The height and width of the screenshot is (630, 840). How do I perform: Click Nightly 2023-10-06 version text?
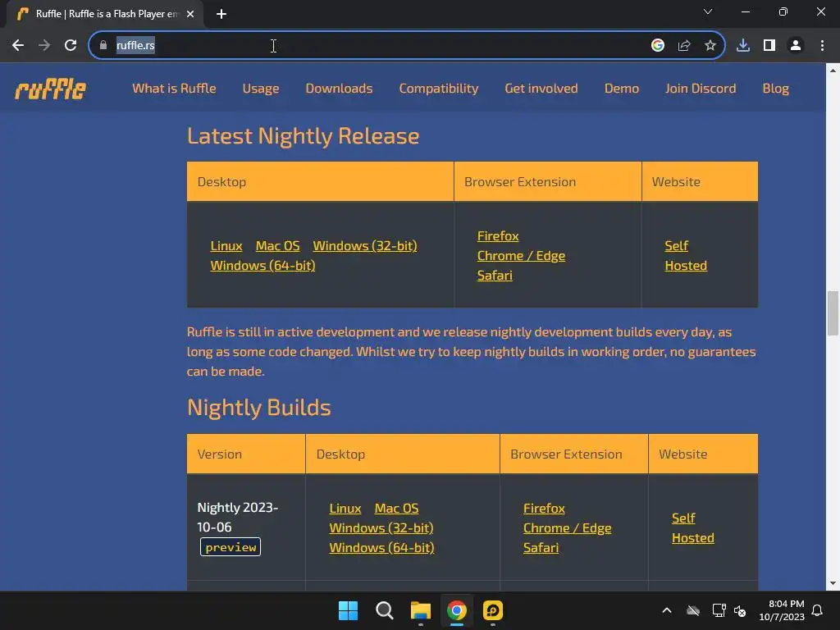[x=237, y=517]
